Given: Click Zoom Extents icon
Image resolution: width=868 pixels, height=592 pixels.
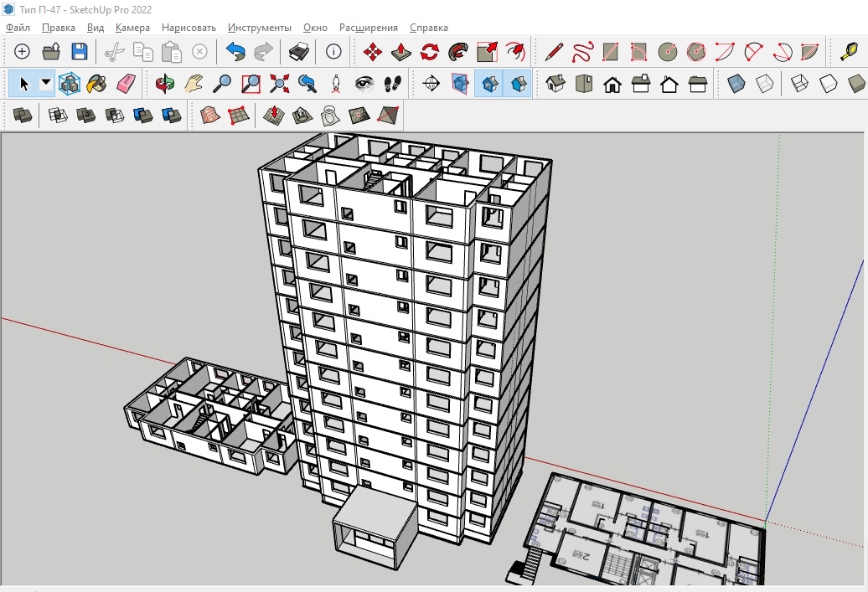Looking at the screenshot, I should point(280,84).
